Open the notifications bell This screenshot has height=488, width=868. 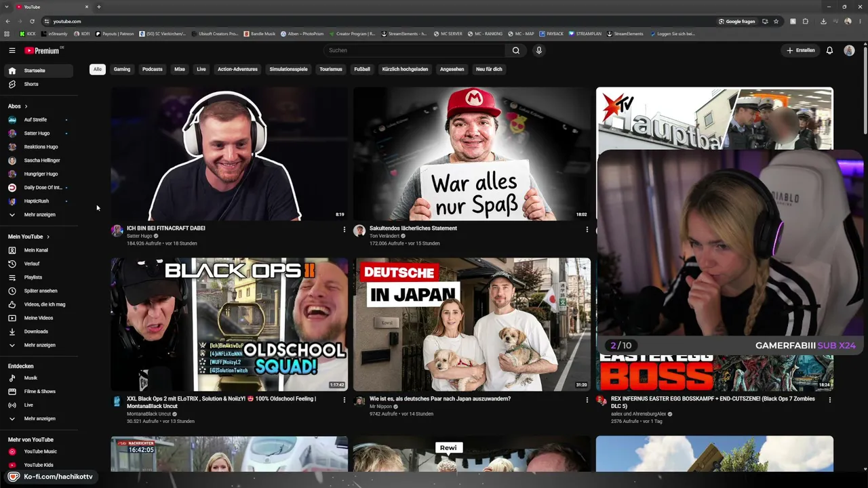click(829, 50)
